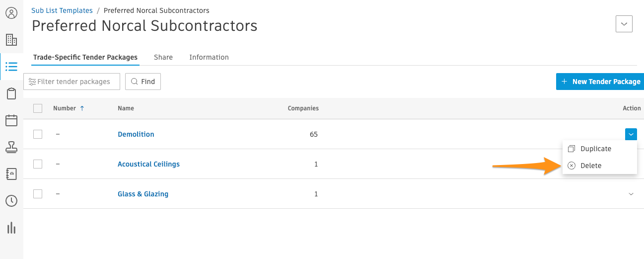This screenshot has width=644, height=259.
Task: Collapse the Demolition action dropdown
Action: coord(631,134)
